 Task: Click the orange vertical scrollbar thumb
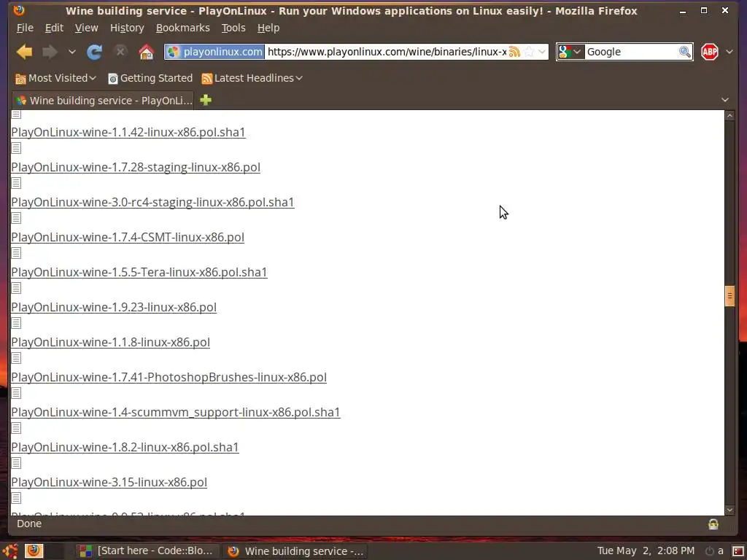[x=729, y=296]
